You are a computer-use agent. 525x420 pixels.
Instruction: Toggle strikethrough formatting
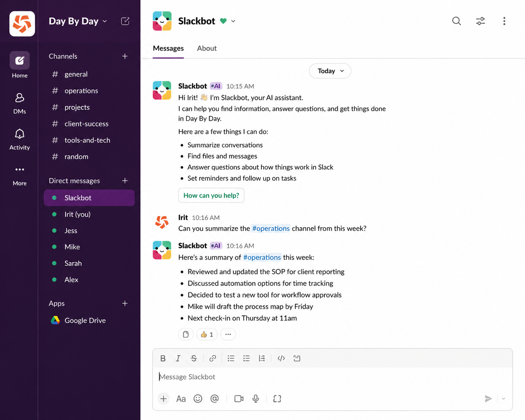[x=194, y=358]
